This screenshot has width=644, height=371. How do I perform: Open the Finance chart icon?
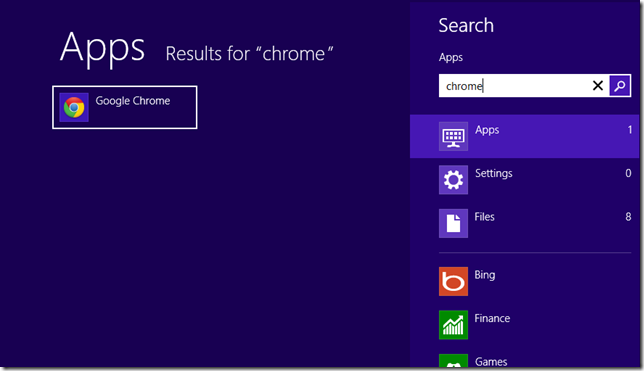(x=453, y=325)
